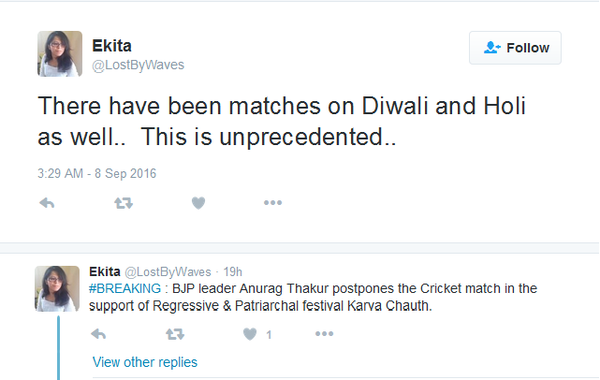Expand View other replies
The image size is (600, 380).
145,362
